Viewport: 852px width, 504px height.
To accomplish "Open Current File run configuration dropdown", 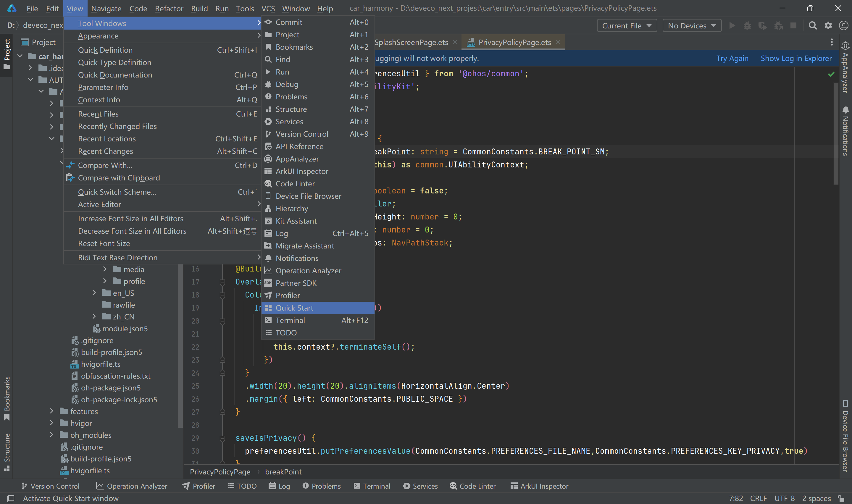I will click(x=627, y=26).
